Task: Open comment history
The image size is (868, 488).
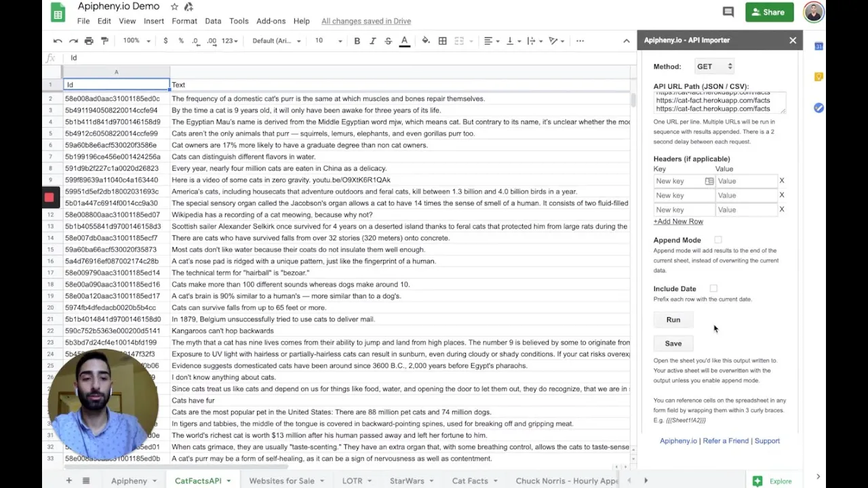Action: (x=728, y=12)
